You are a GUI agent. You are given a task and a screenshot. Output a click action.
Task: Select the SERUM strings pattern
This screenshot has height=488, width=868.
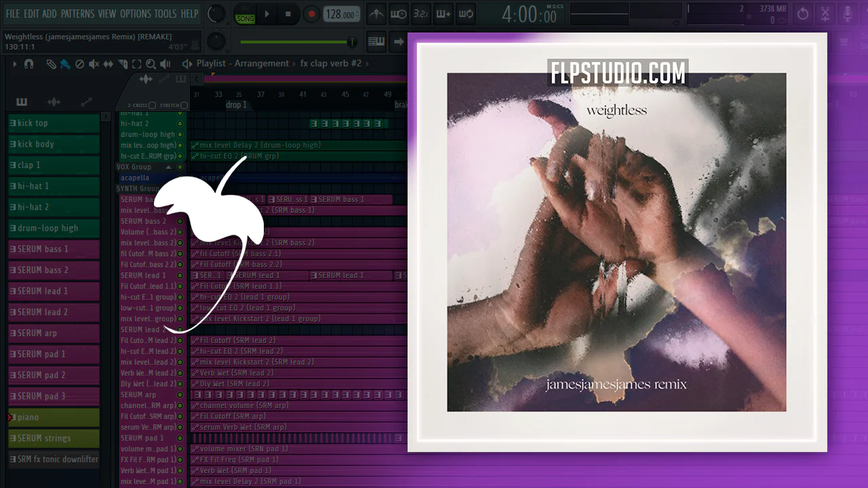tap(54, 439)
